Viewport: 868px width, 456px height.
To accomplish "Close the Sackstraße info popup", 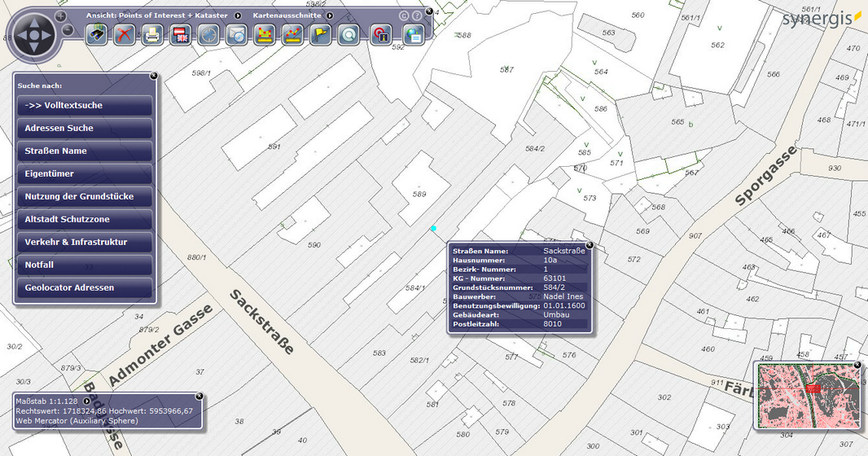I will click(590, 244).
